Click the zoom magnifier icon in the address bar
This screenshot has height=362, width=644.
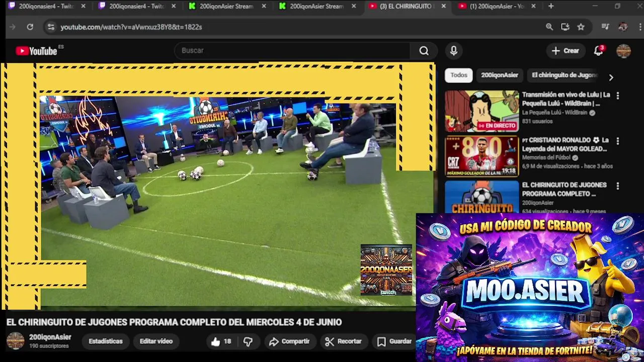pyautogui.click(x=549, y=27)
